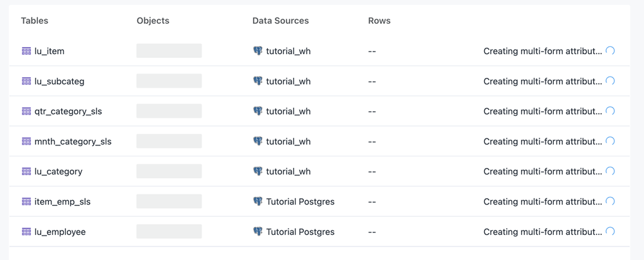644x260 pixels.
Task: Click Tutorial Postgres in lu_employee row
Action: (x=300, y=232)
